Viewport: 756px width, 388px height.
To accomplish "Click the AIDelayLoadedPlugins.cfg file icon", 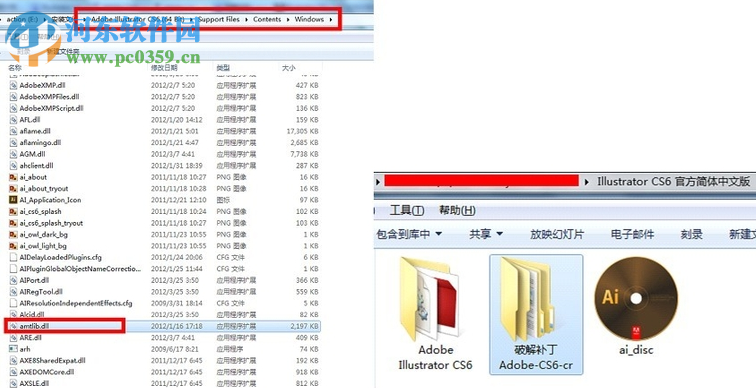I will point(13,257).
